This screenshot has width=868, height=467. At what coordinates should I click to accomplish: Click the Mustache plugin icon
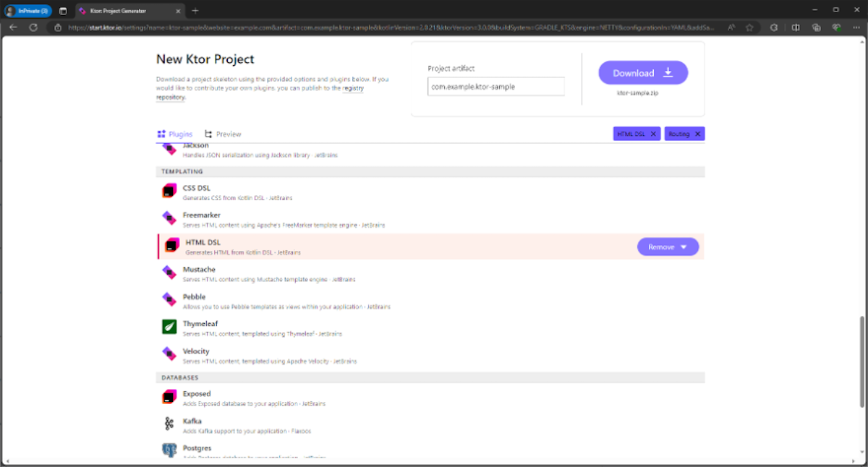[x=169, y=273]
